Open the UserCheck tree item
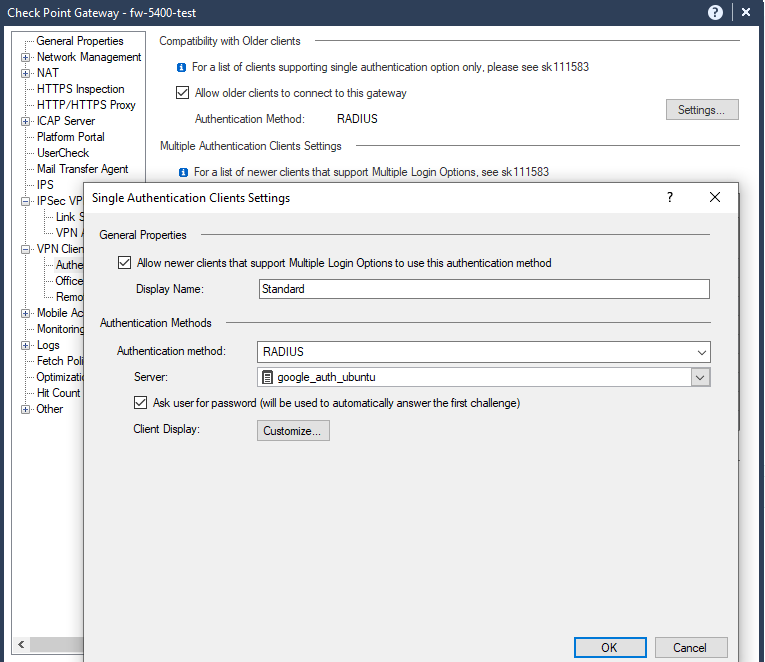765x662 pixels. pyautogui.click(x=63, y=153)
